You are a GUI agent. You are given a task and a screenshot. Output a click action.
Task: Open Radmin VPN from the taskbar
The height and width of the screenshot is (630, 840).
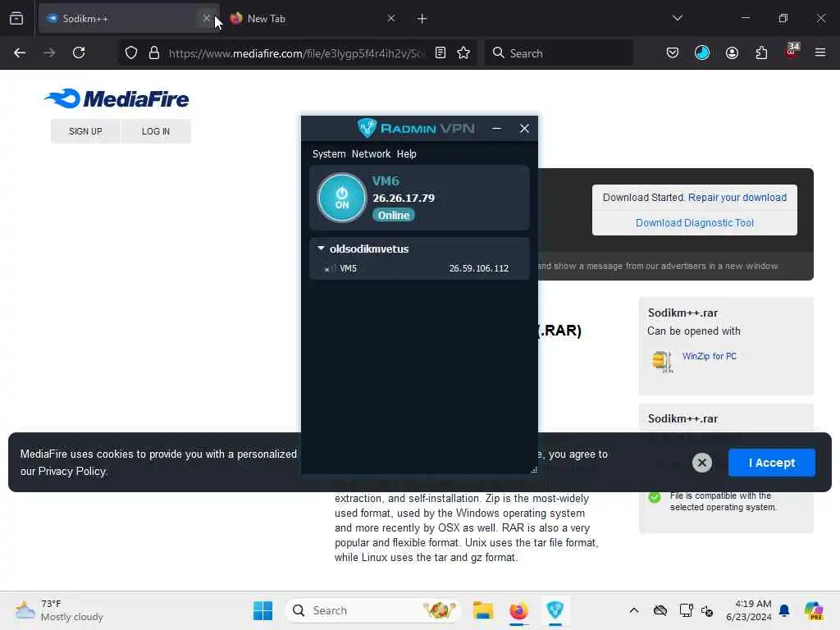555,610
